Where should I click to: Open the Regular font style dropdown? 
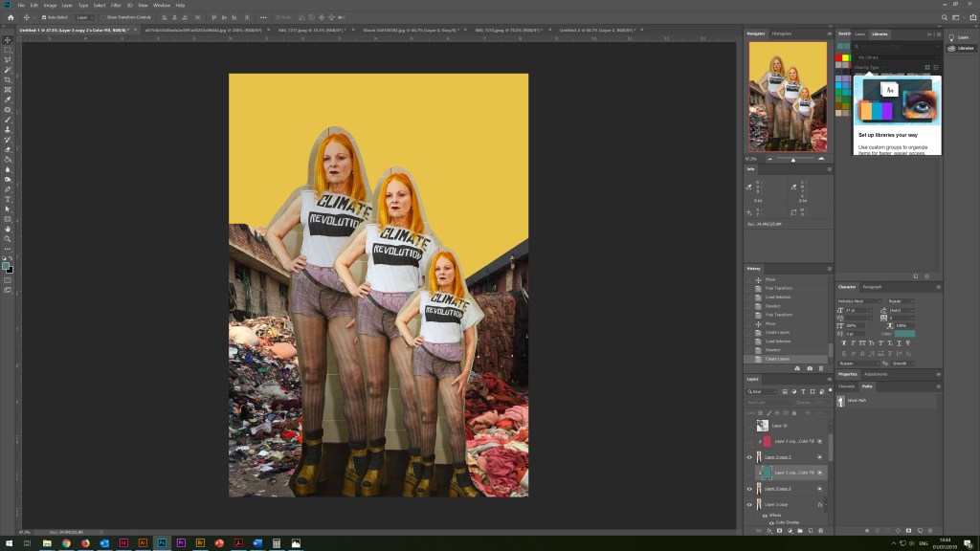click(902, 301)
